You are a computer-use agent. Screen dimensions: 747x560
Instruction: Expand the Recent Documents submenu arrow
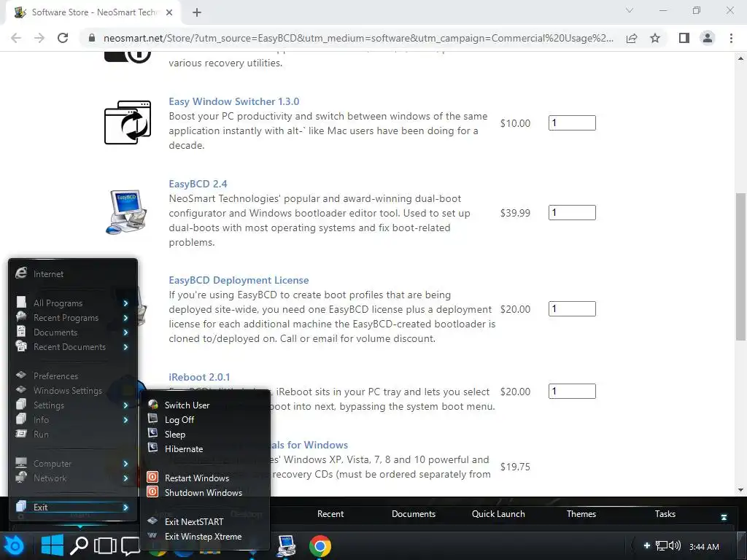125,347
